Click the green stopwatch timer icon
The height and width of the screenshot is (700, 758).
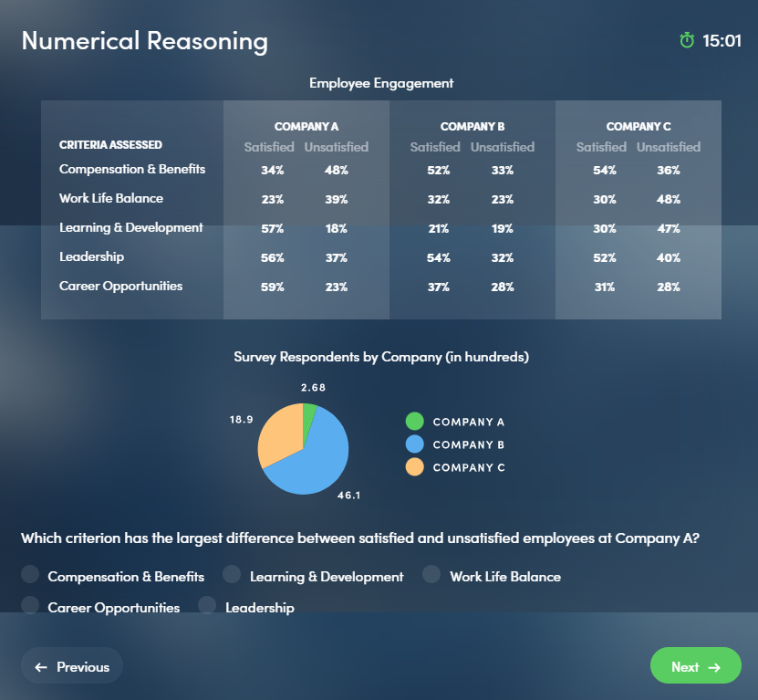(687, 41)
